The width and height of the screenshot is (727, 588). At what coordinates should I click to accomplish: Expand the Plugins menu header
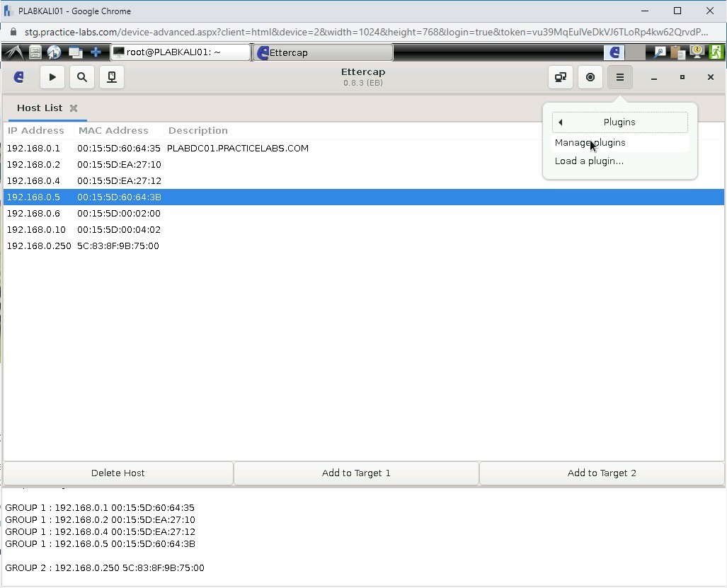tap(619, 122)
